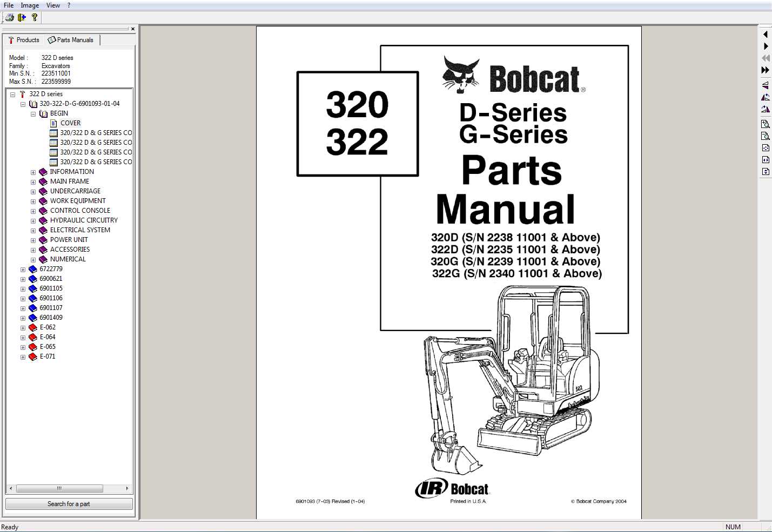Select the 6901106 manual entry

51,298
